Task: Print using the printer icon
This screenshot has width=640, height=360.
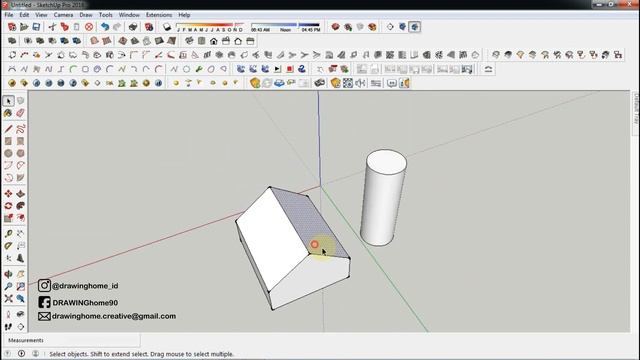Action: (x=133, y=27)
